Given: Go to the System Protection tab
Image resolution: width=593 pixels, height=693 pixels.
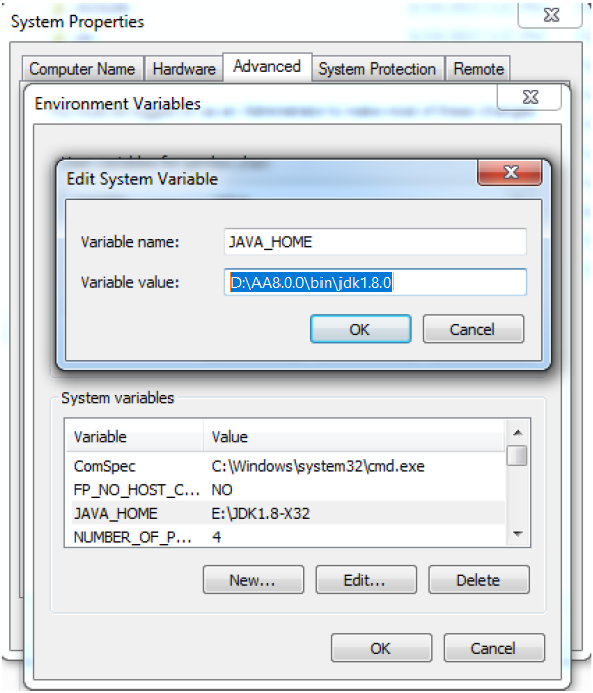Looking at the screenshot, I should (x=377, y=69).
